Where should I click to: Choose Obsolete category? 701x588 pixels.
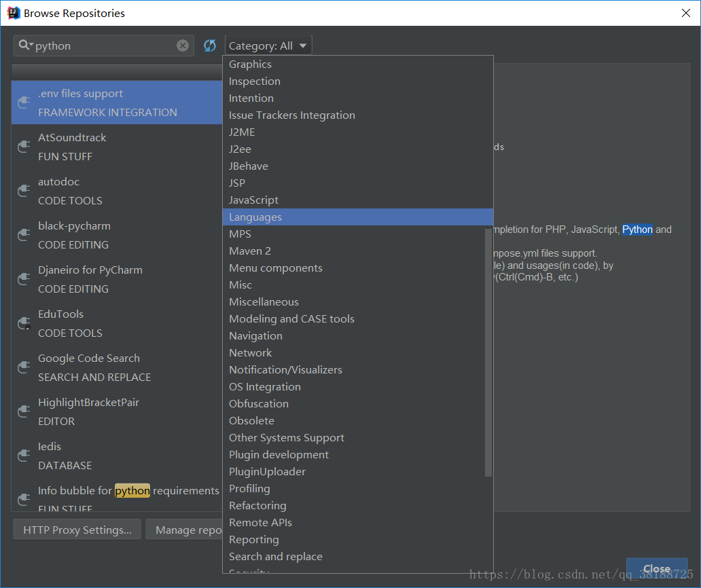click(354, 421)
